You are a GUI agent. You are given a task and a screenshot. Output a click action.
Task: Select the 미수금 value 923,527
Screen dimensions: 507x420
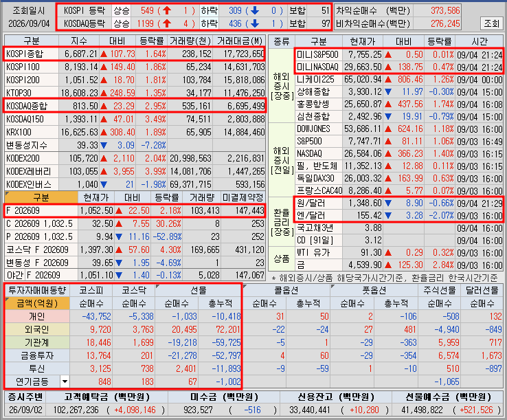pyautogui.click(x=199, y=410)
